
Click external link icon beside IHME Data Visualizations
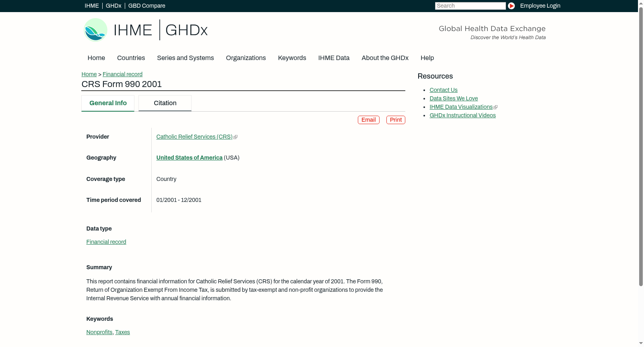pos(495,107)
